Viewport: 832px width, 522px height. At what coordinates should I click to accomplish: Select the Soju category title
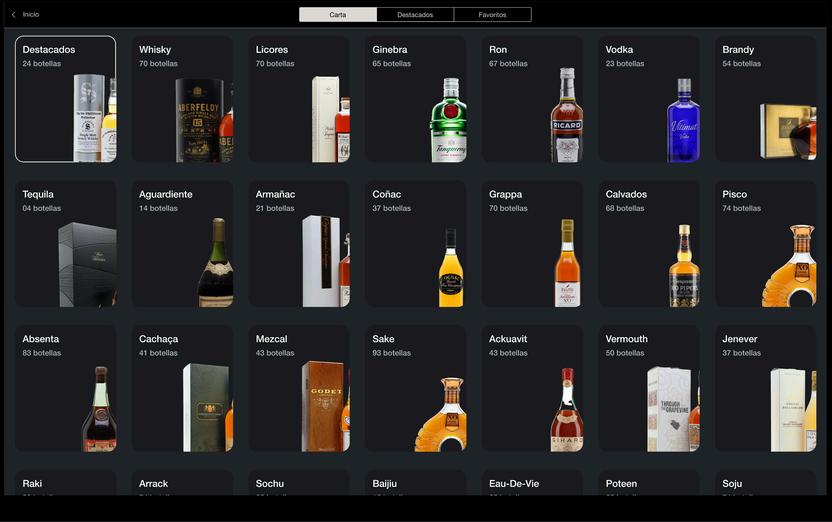732,483
